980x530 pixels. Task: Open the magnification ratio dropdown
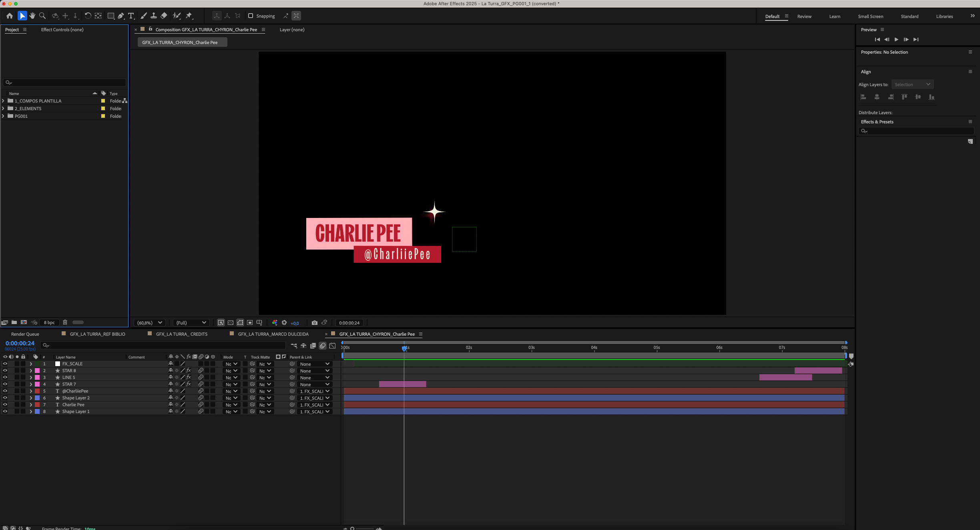coord(150,323)
